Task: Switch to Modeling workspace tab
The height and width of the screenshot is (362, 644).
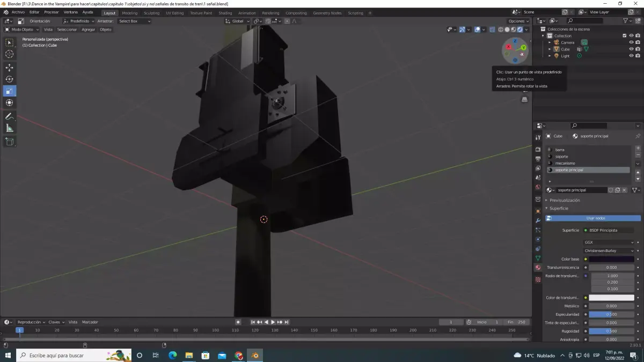Action: 129,13
